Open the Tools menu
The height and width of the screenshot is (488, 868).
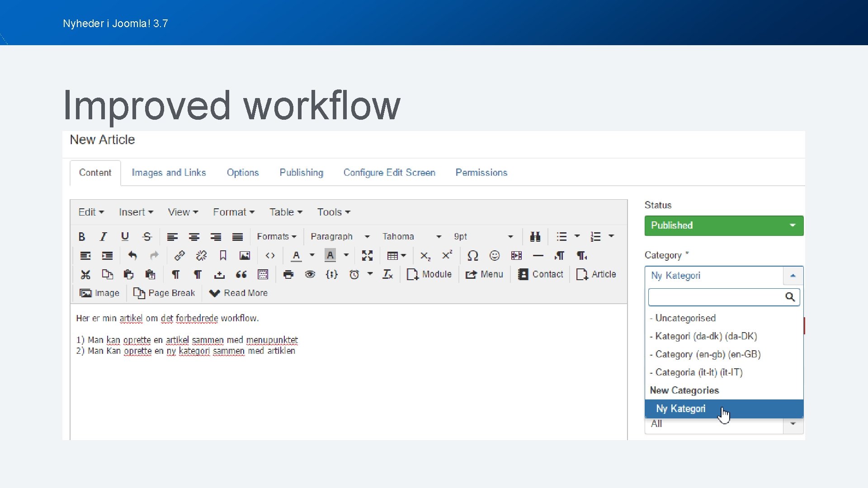pos(334,212)
